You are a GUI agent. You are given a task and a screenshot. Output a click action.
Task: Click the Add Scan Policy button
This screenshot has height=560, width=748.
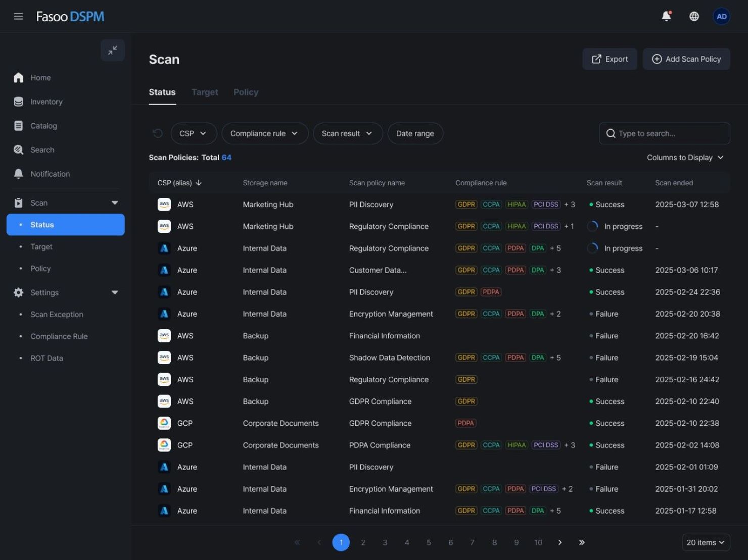pos(686,59)
